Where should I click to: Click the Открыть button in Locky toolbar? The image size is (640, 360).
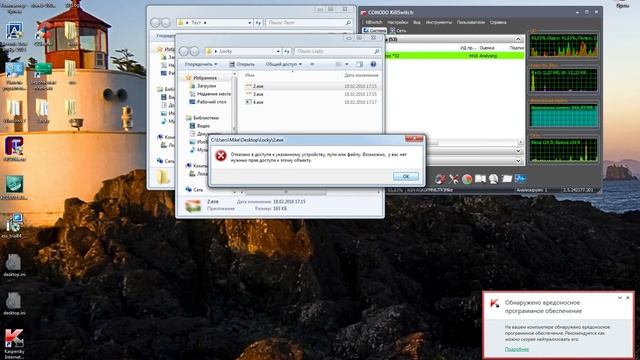(x=242, y=64)
